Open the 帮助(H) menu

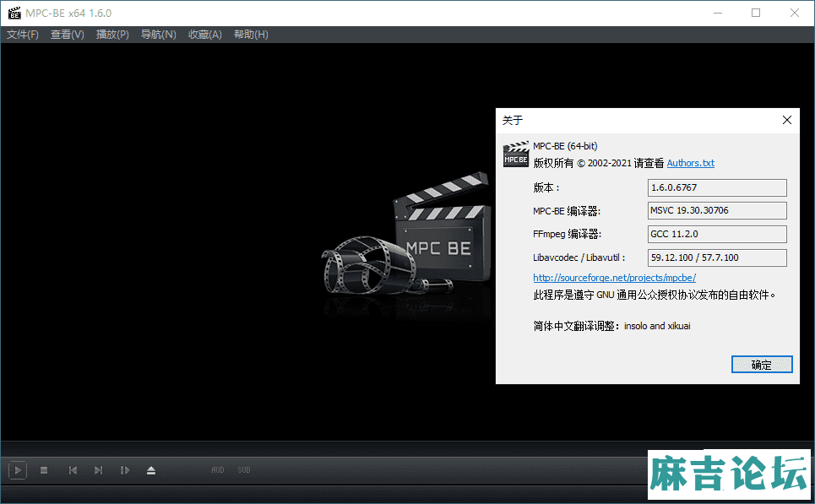click(251, 35)
